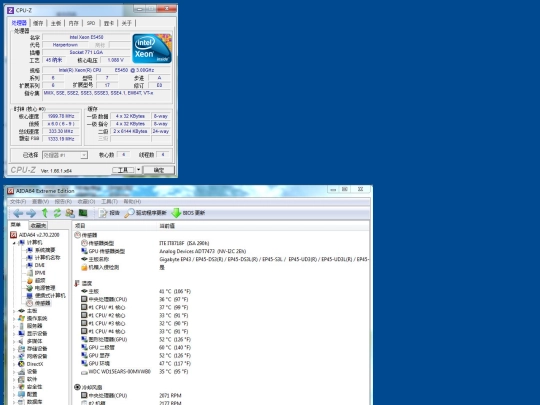
Task: Open the 工具(T) menu in AIDA64
Action: [109, 201]
